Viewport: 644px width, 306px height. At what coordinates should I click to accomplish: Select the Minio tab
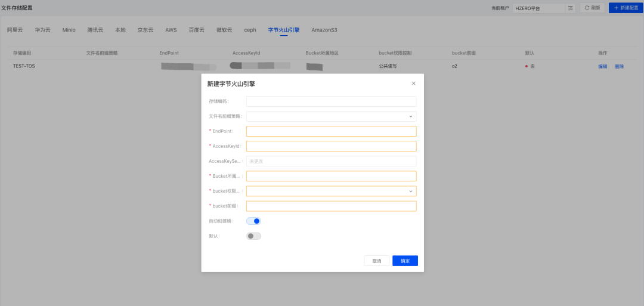coord(69,30)
